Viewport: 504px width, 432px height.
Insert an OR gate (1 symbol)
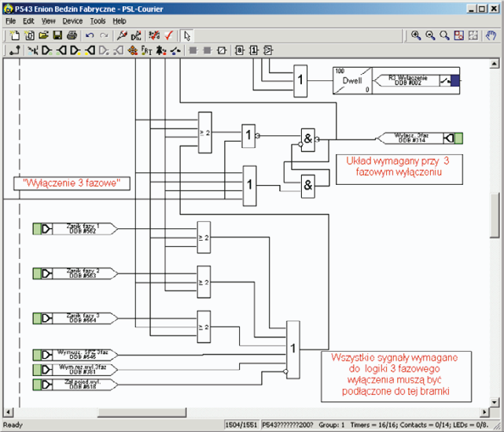pos(254,50)
